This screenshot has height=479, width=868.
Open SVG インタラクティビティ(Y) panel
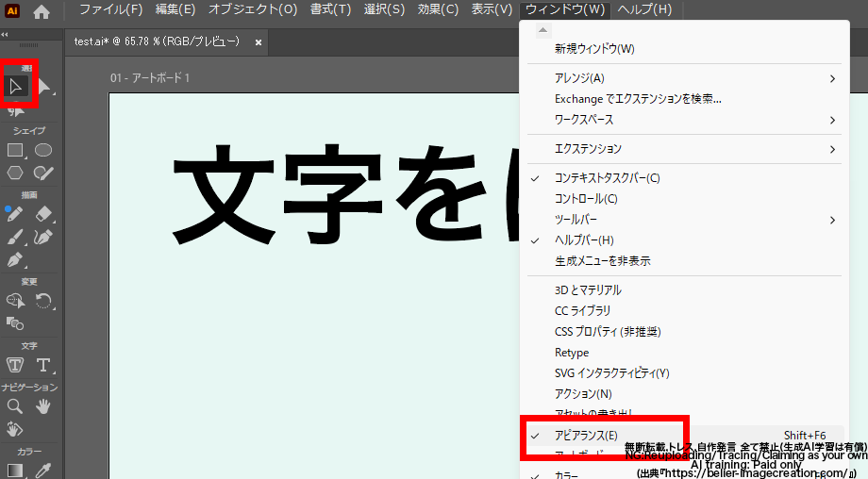pyautogui.click(x=684, y=373)
